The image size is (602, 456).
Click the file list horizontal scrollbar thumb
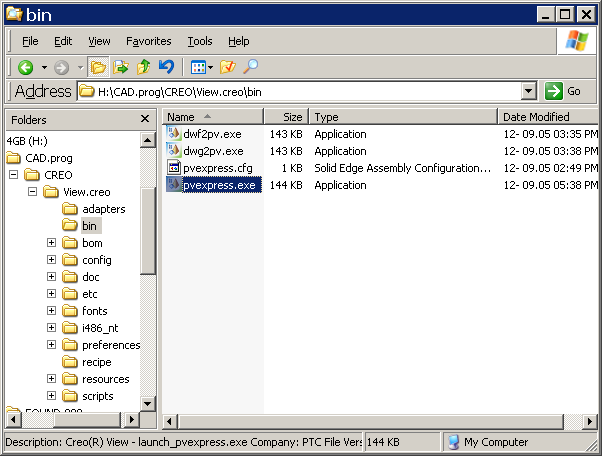coord(370,422)
